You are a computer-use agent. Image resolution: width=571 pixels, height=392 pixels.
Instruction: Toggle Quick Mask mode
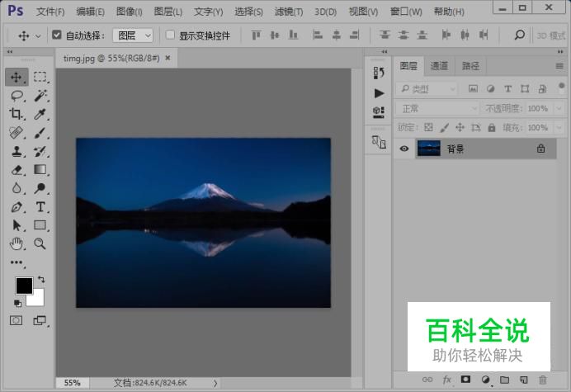[16, 320]
